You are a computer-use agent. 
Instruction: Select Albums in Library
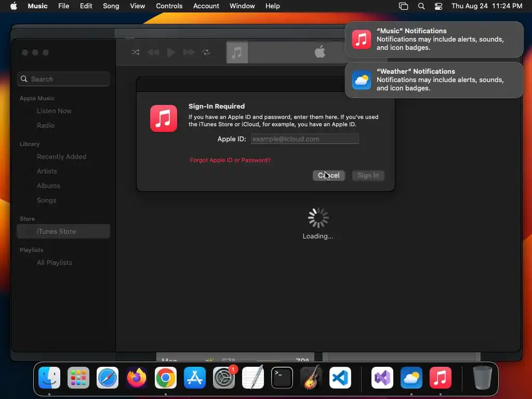48,186
